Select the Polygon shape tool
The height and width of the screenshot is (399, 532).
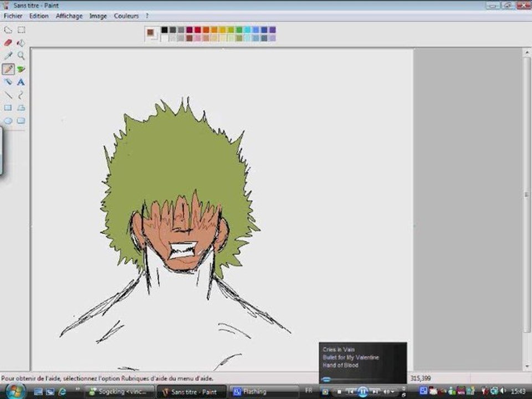tap(21, 108)
